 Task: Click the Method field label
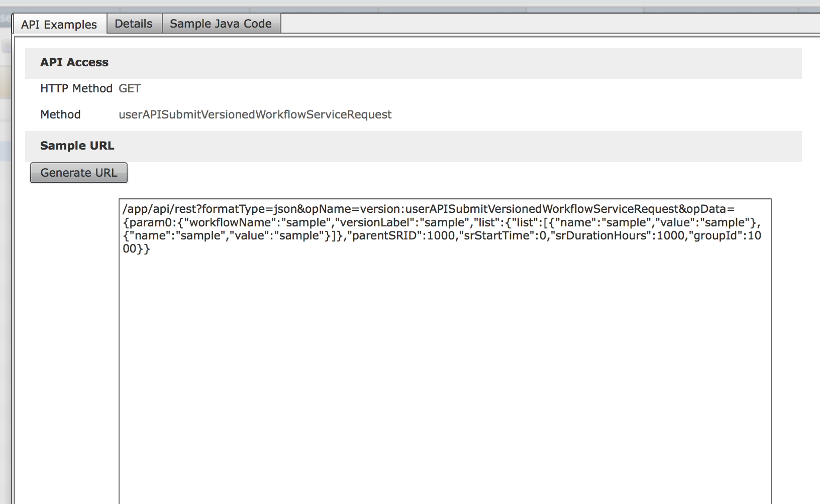60,114
